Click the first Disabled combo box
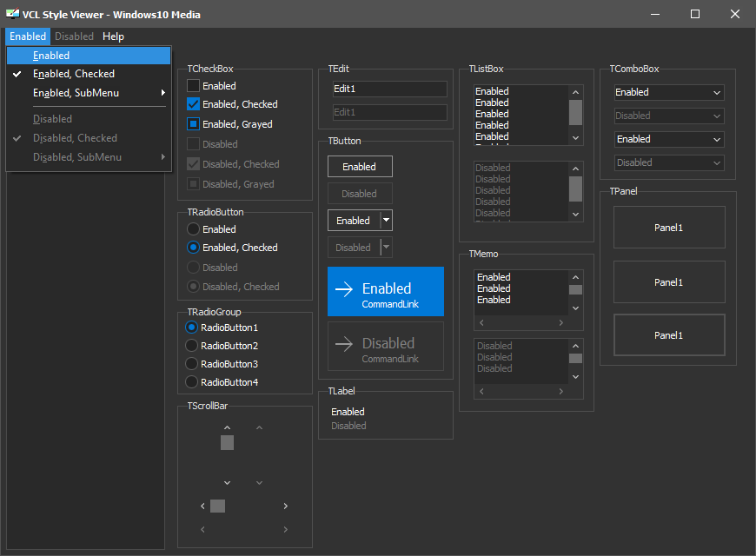756x556 pixels. (669, 116)
